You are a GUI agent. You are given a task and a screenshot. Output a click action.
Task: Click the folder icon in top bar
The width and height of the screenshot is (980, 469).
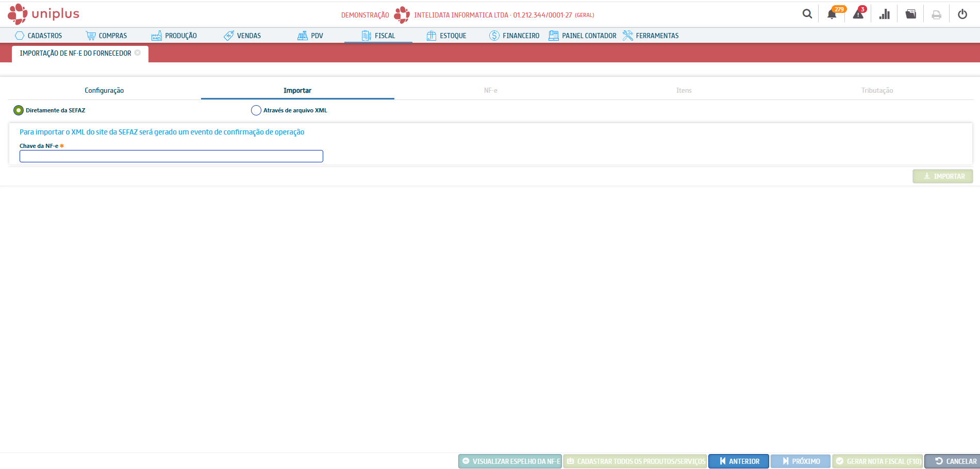[911, 14]
